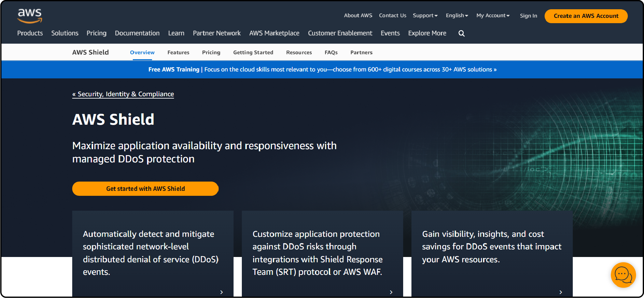Open the Events menu

pos(390,33)
